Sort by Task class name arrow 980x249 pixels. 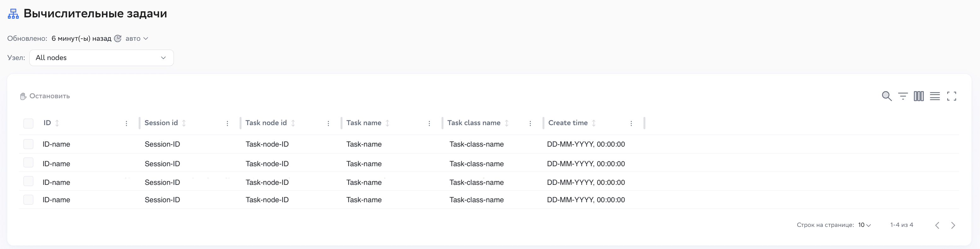click(x=507, y=123)
